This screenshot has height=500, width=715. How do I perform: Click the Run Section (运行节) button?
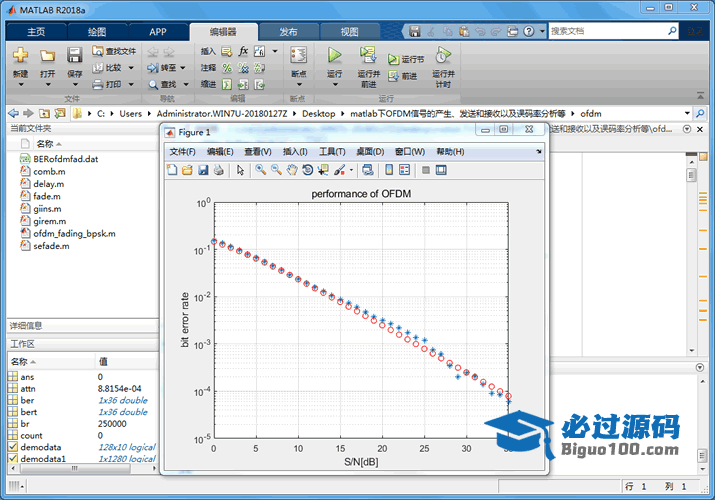[x=406, y=59]
